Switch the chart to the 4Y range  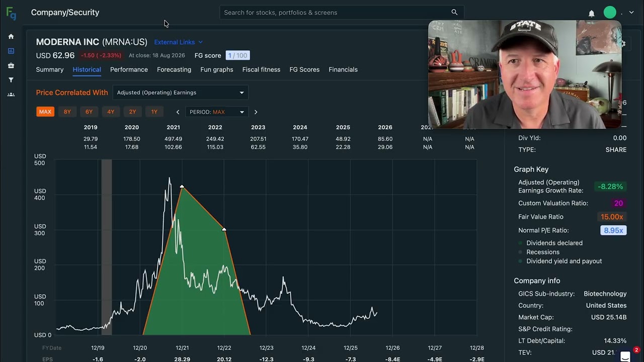coord(111,112)
